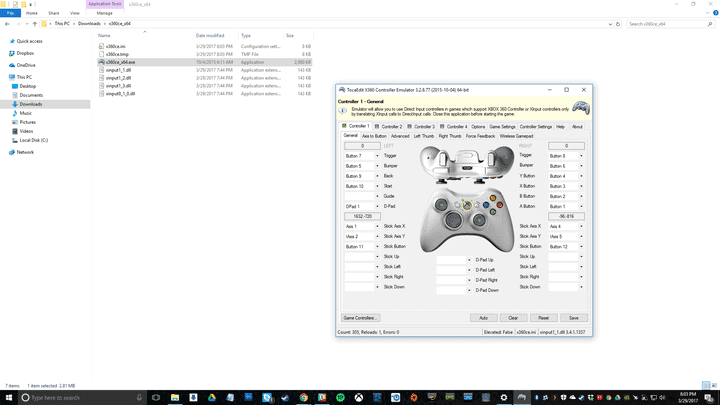Viewport: 720px width, 405px height.
Task: Sort files by Date modified column header
Action: pos(210,35)
